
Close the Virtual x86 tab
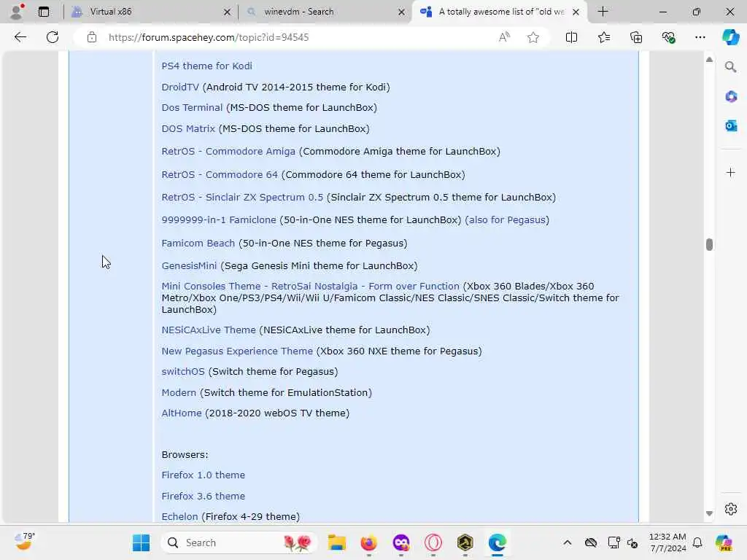[x=227, y=12]
